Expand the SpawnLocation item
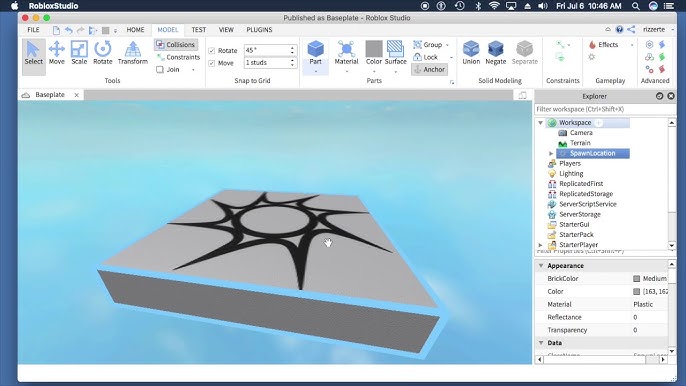The image size is (686, 386). [551, 154]
